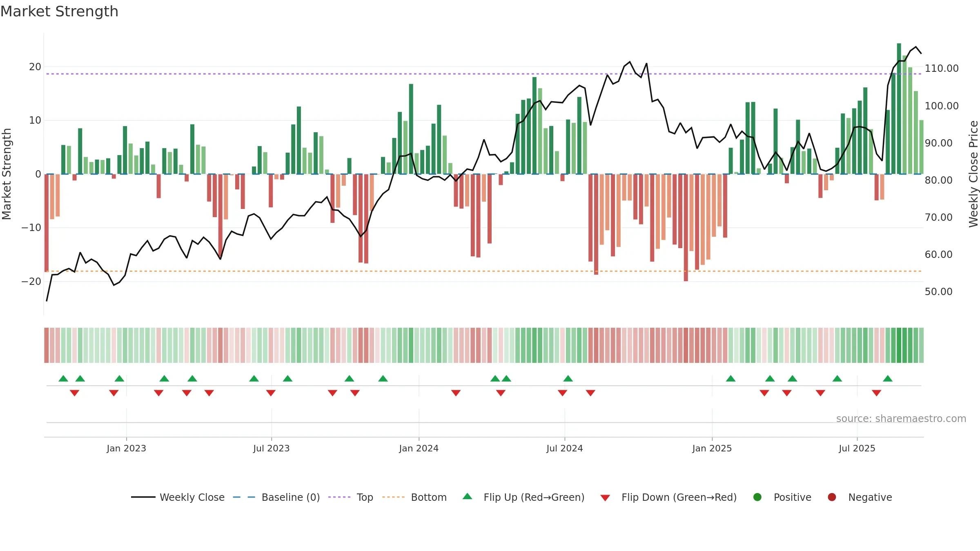Click the Jan 2025 axis label
The height and width of the screenshot is (551, 980).
click(712, 448)
